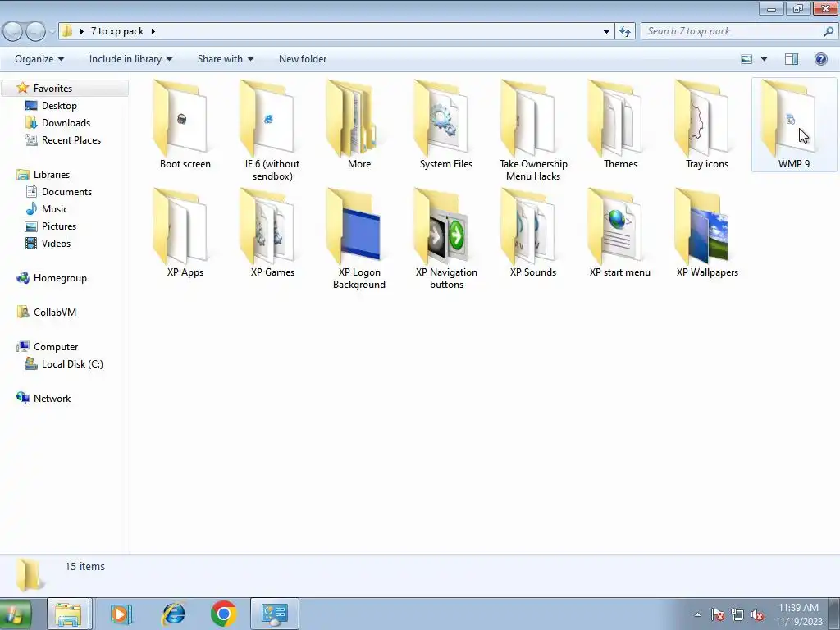Screen dimensions: 840x630
Task: Expand the root arrow before 7 to xp pack
Action: pos(81,32)
